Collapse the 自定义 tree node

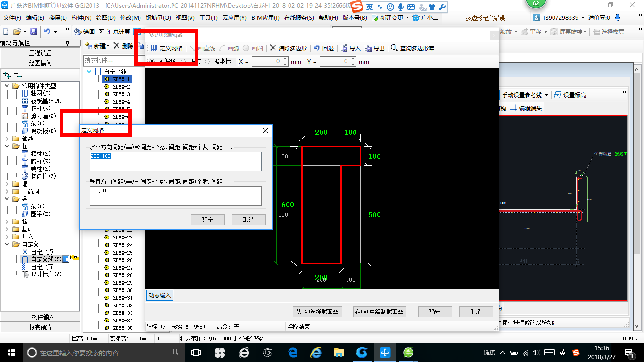pos(7,244)
